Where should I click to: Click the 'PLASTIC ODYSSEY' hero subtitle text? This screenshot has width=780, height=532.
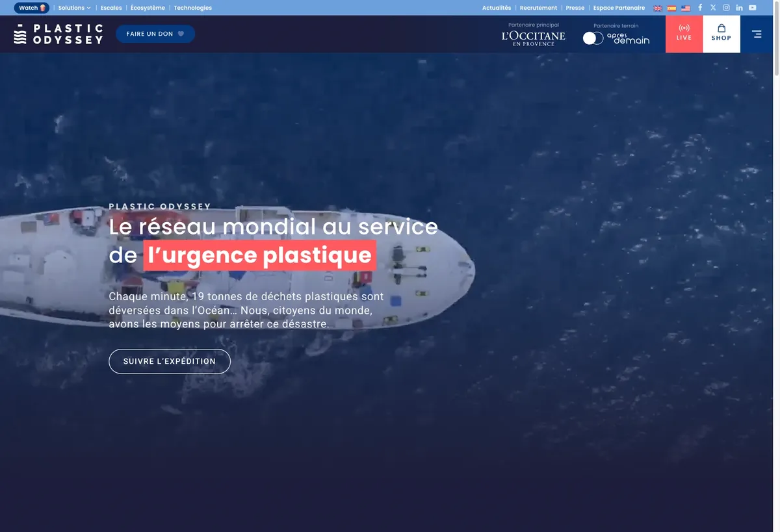pyautogui.click(x=160, y=207)
